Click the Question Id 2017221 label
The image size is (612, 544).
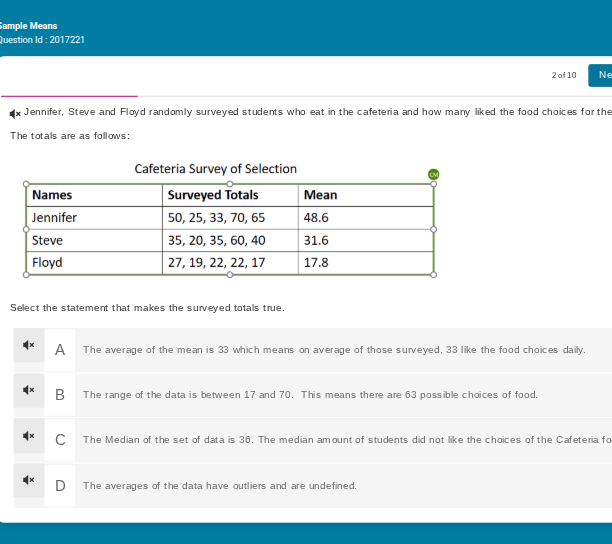42,40
